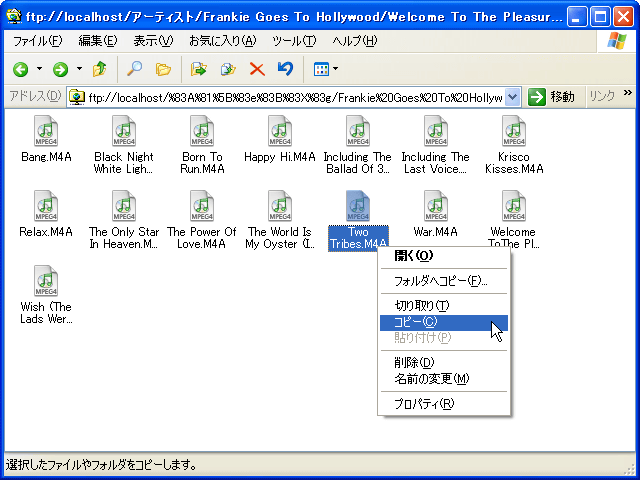This screenshot has height=480, width=640.
Task: Click the red Delete X icon
Action: (257, 69)
